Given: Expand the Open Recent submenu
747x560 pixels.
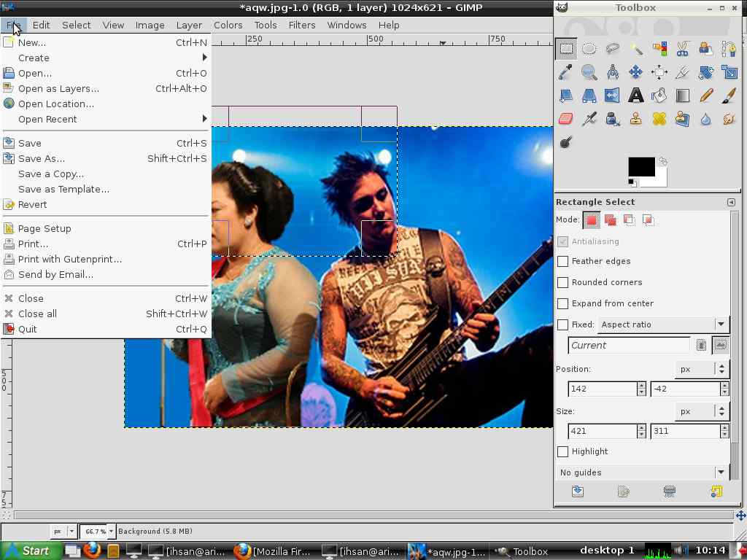Looking at the screenshot, I should (47, 119).
